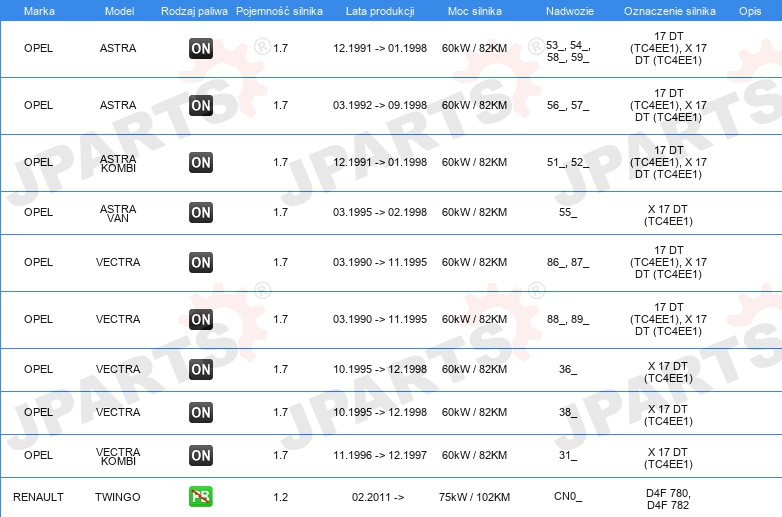This screenshot has width=782, height=517.
Task: Click the body code cell 53_, 54_, 58_, 59_
Action: pos(568,51)
